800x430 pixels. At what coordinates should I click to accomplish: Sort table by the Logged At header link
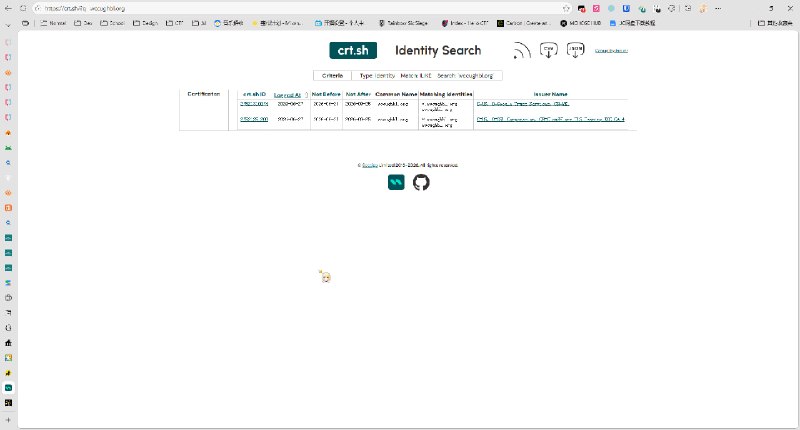[x=287, y=95]
